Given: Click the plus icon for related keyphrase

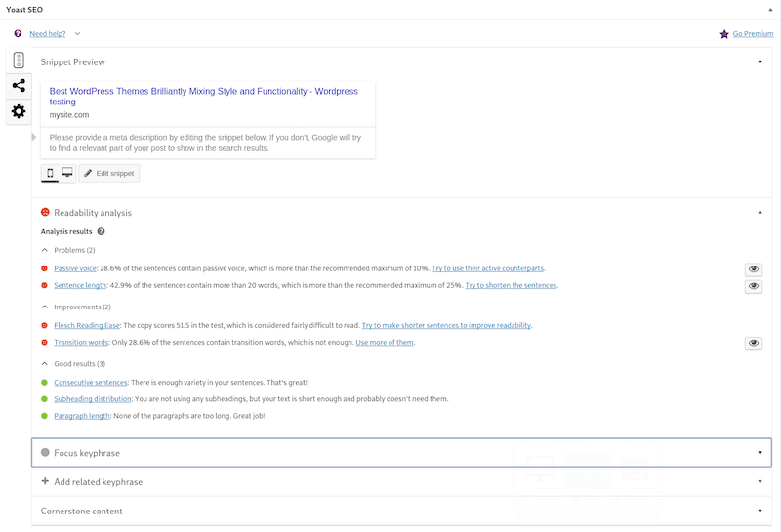Looking at the screenshot, I should [x=45, y=481].
